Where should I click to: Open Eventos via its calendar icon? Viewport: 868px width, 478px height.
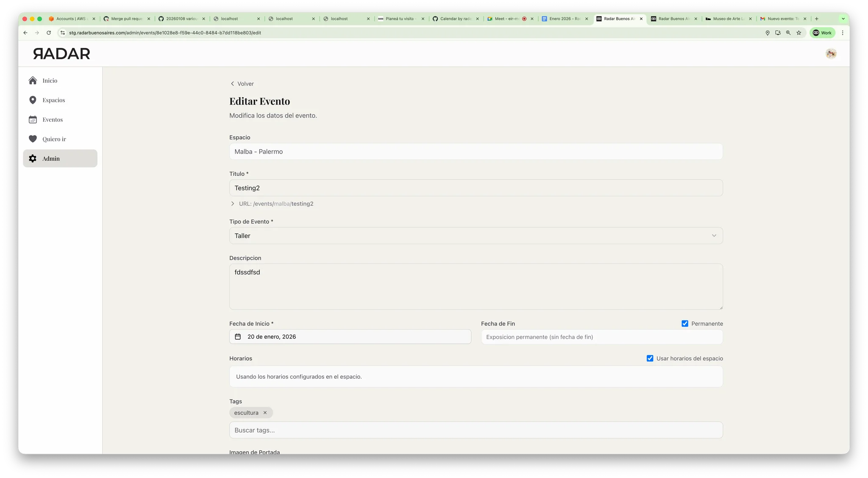(x=33, y=120)
